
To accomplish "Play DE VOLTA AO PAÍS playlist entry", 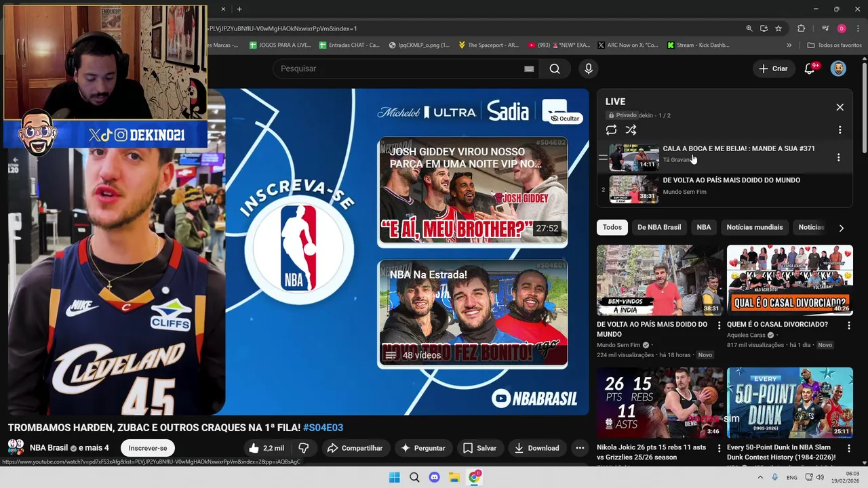I will pos(724,189).
